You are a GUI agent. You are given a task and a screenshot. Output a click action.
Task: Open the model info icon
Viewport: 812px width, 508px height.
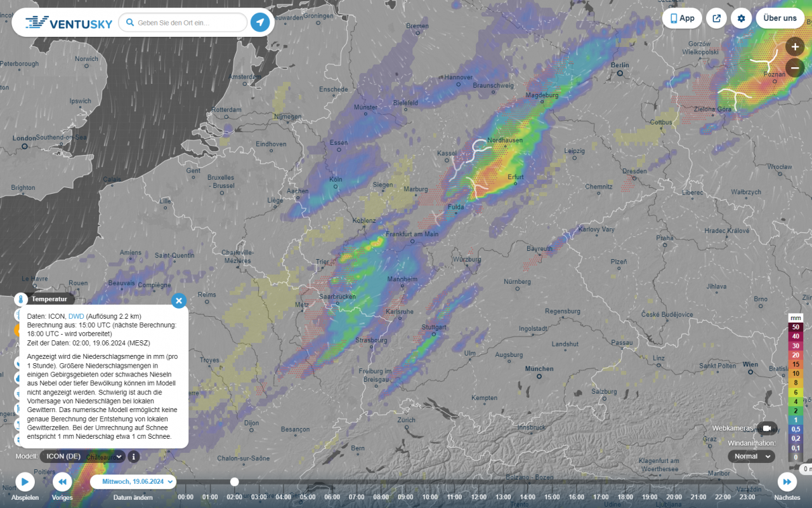(133, 456)
